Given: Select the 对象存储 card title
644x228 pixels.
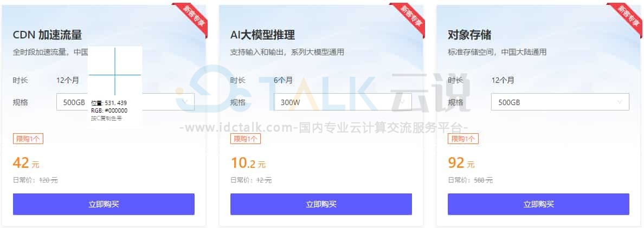Looking at the screenshot, I should point(469,35).
